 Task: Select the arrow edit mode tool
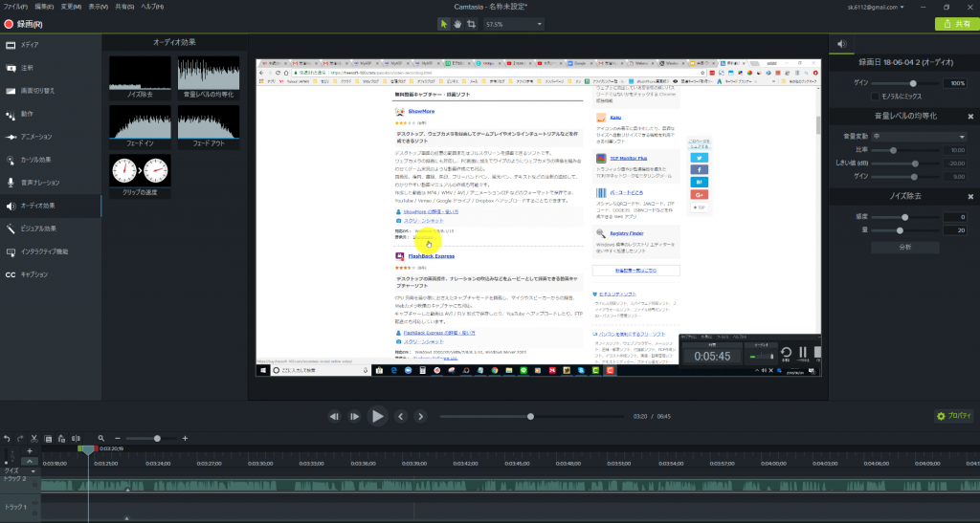click(x=444, y=24)
